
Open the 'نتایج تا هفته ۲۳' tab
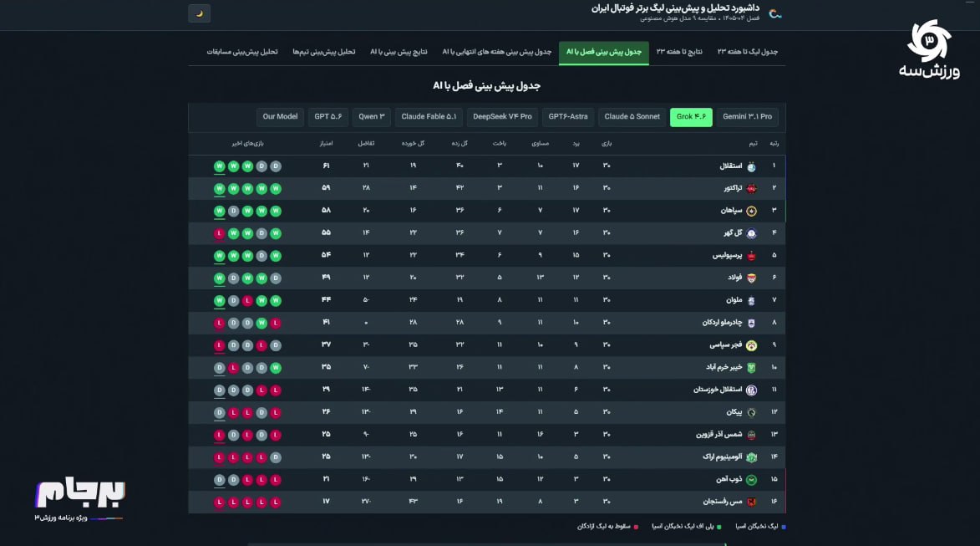click(x=679, y=52)
